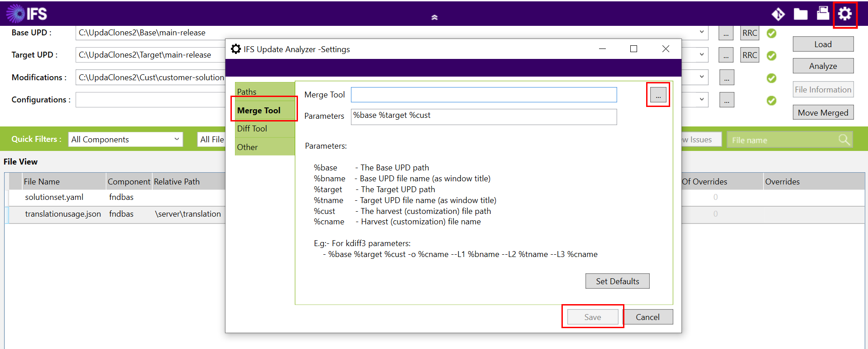This screenshot has height=349, width=868.
Task: Click the Move Merged button
Action: [823, 112]
